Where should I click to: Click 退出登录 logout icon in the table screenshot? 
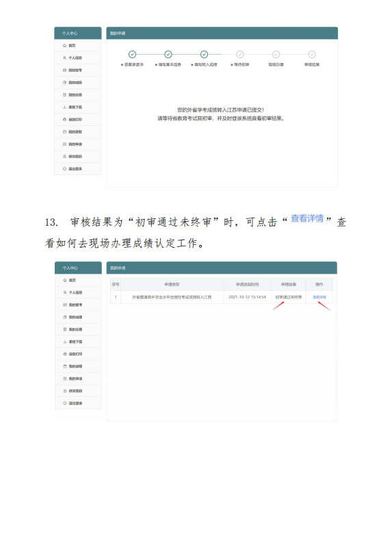65,403
